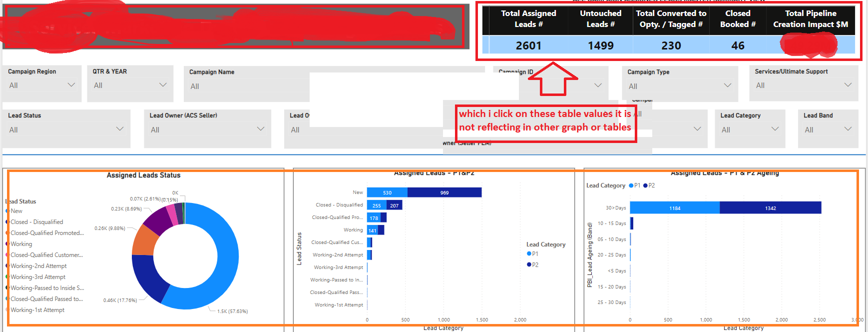Screen dimensions: 868x332
Task: Click Closed - Disqualified in donut legend
Action: pyautogui.click(x=36, y=222)
